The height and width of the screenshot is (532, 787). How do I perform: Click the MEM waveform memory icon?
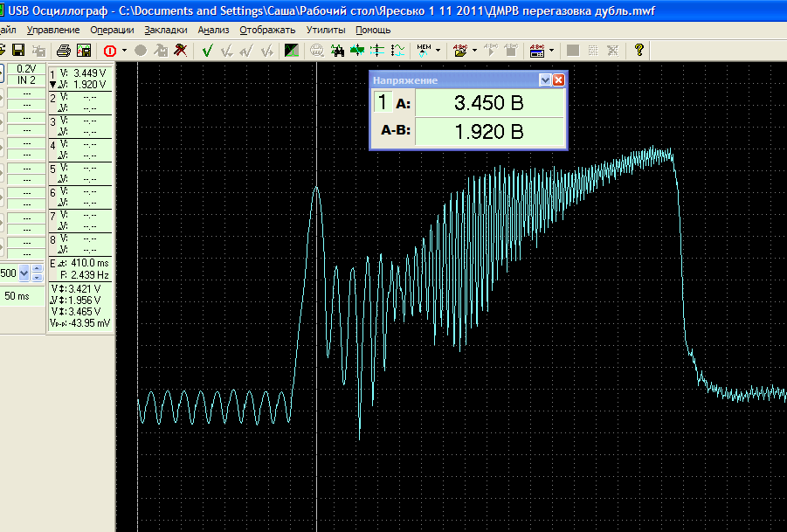pos(425,50)
